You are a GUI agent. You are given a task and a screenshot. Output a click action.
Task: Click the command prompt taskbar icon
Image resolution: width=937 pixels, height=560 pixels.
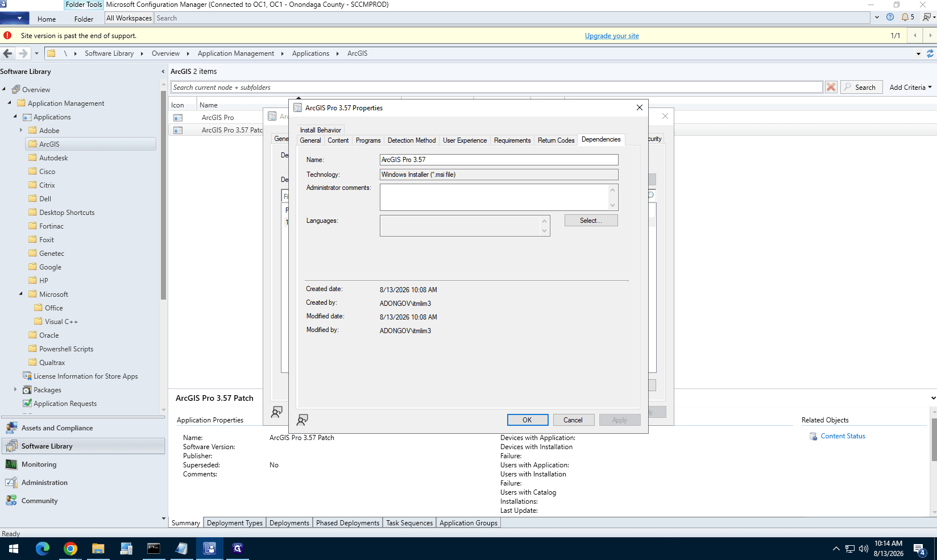coord(154,548)
